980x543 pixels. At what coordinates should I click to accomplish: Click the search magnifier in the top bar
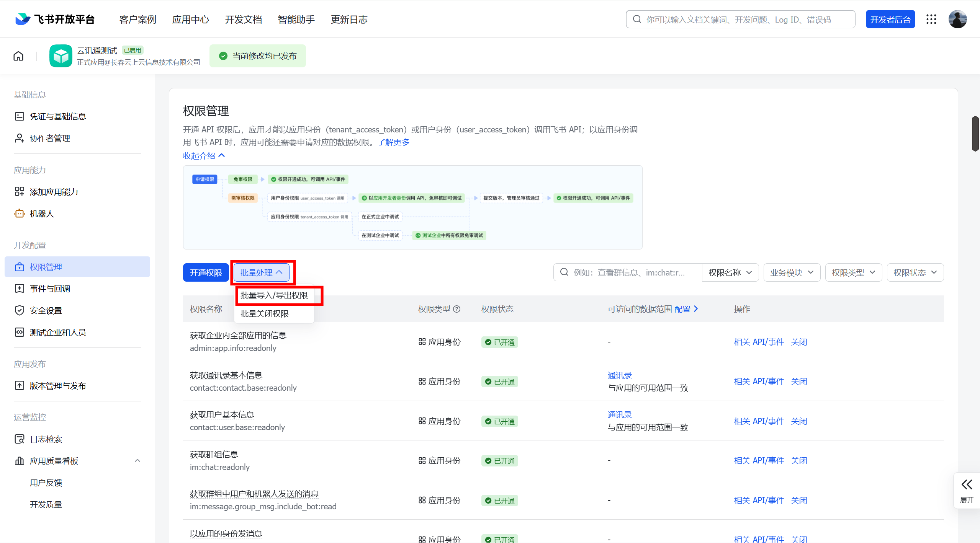click(637, 19)
